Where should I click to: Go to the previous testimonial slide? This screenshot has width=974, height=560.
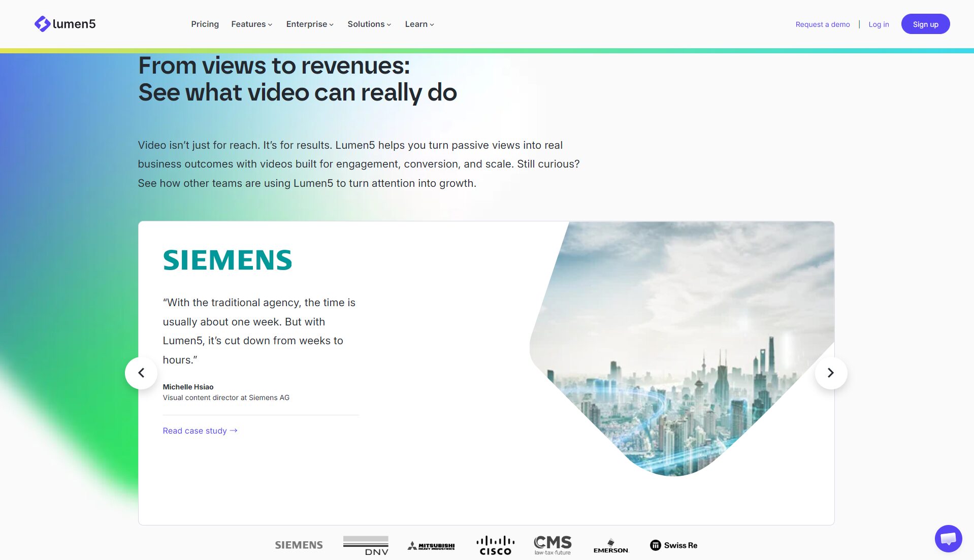coord(141,373)
